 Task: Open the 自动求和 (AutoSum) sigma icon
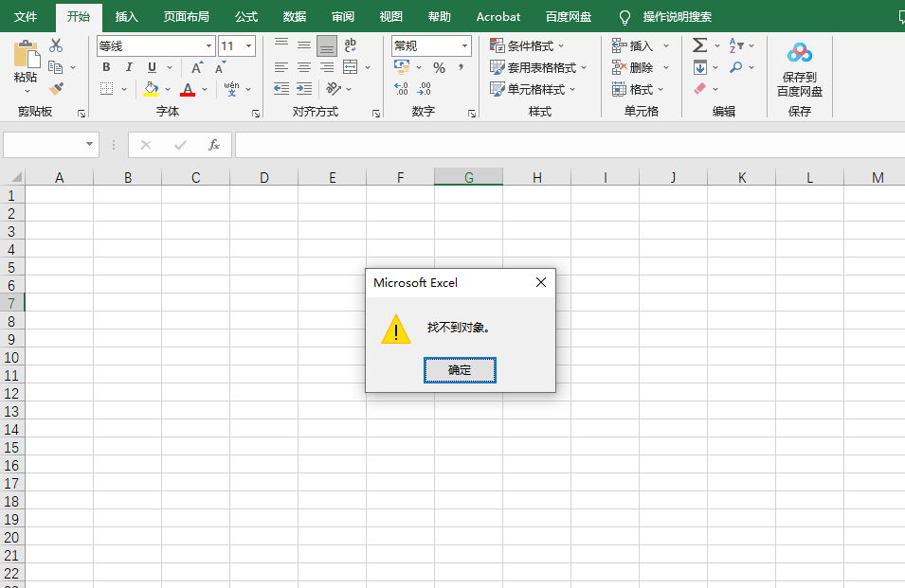(x=697, y=45)
